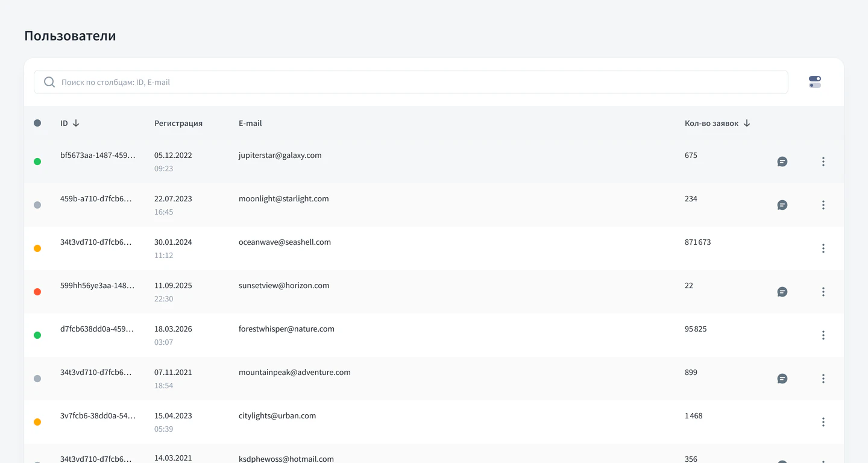
Task: Click registration time 22:30
Action: click(x=163, y=298)
